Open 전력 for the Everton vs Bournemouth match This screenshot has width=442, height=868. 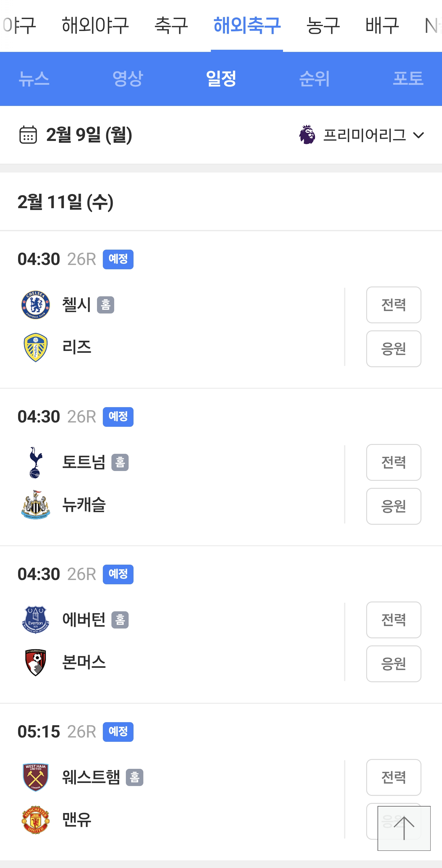[394, 620]
